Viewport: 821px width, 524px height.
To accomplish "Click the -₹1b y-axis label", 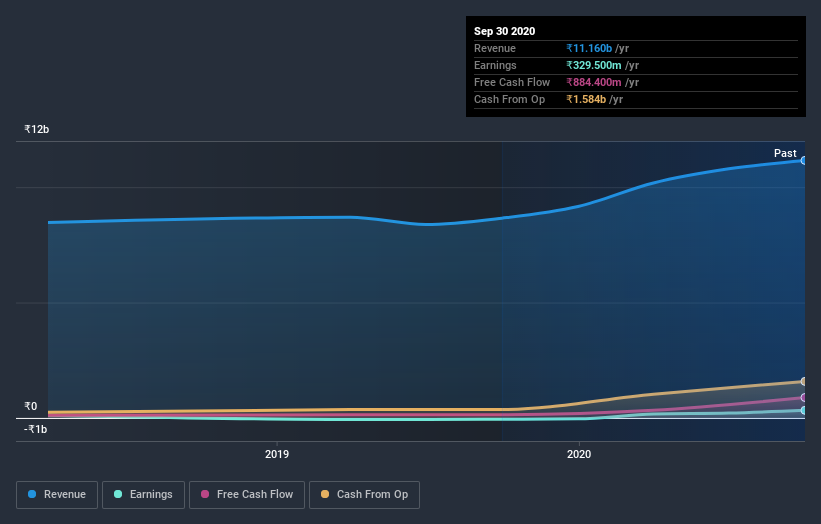I will coord(35,429).
